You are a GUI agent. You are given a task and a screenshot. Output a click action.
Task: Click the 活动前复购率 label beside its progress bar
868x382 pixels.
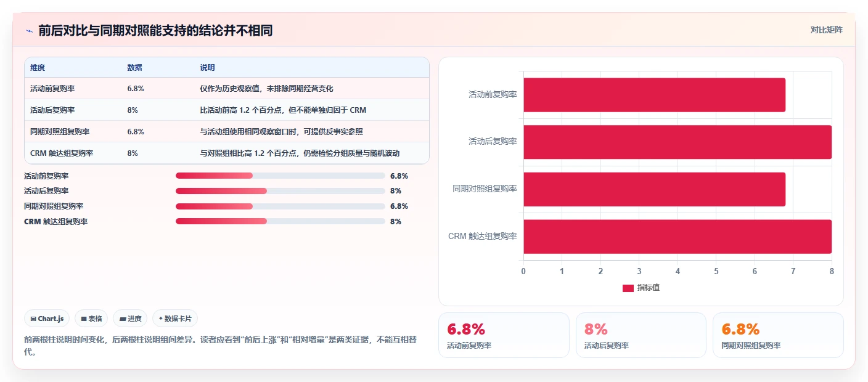tap(46, 176)
